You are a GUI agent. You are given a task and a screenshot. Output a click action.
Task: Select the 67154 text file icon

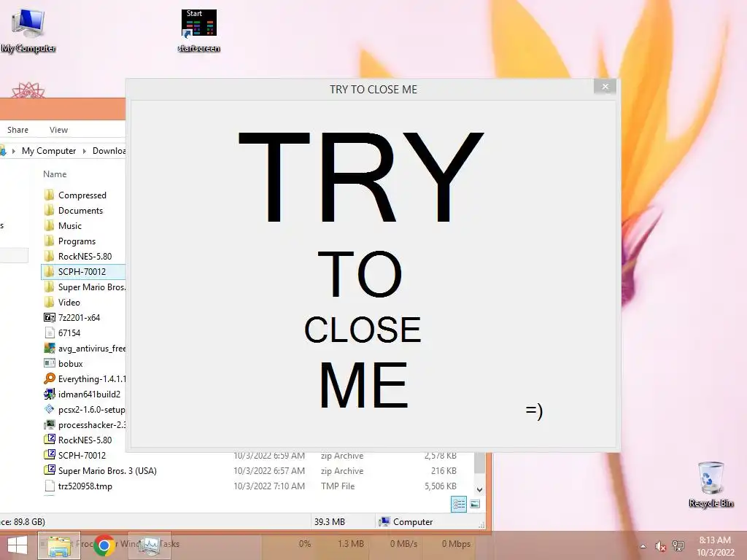(49, 332)
